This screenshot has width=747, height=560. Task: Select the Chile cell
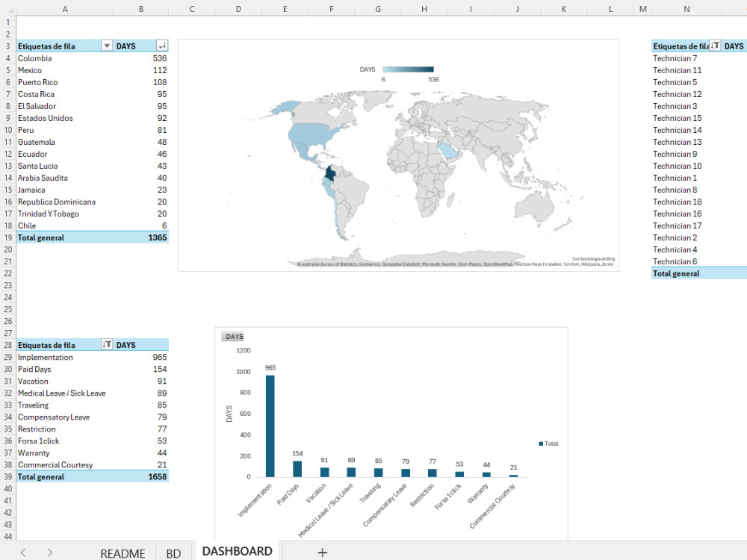(65, 225)
